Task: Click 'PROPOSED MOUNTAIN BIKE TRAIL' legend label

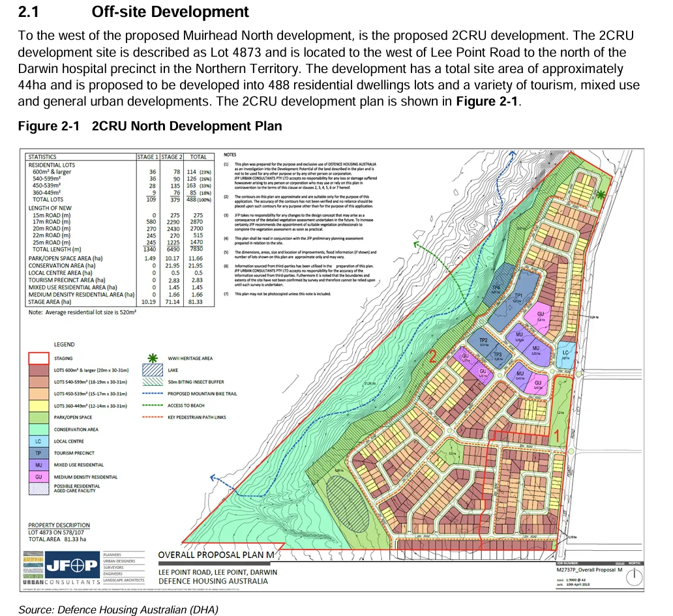Action: coord(202,394)
